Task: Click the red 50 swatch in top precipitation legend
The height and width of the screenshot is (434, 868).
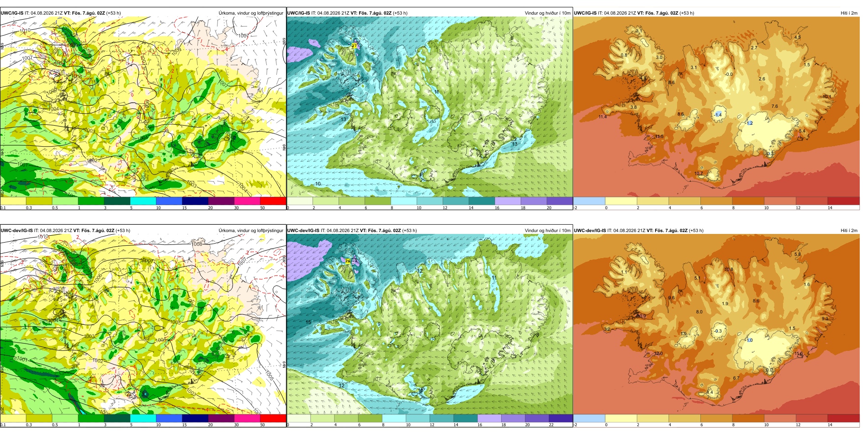Action: tap(273, 201)
